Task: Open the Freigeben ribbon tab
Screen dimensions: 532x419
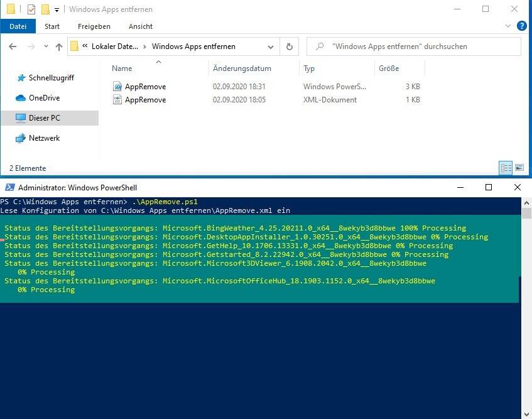Action: coord(94,26)
